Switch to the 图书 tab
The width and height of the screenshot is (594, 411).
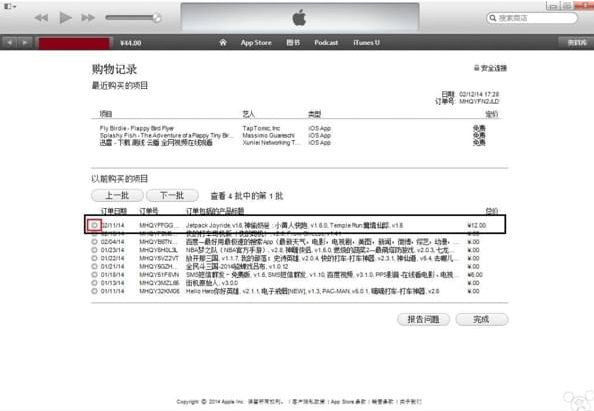pos(293,43)
